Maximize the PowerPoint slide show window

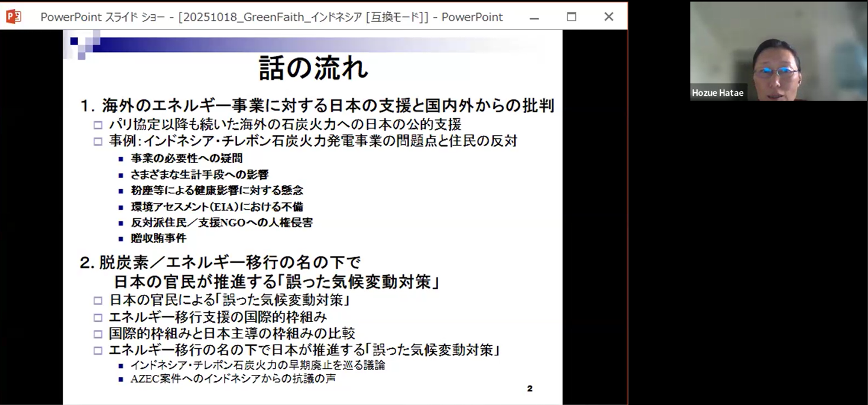click(x=571, y=17)
